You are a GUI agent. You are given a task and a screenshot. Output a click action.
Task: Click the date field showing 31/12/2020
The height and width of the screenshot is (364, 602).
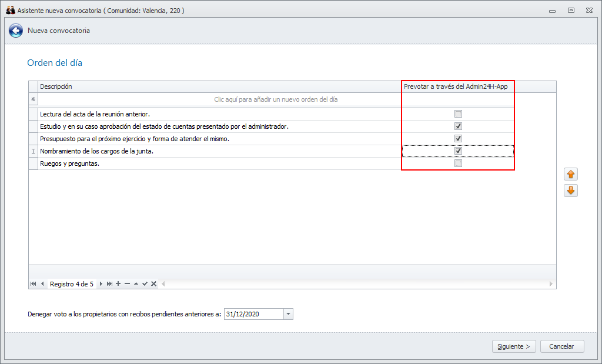[254, 314]
